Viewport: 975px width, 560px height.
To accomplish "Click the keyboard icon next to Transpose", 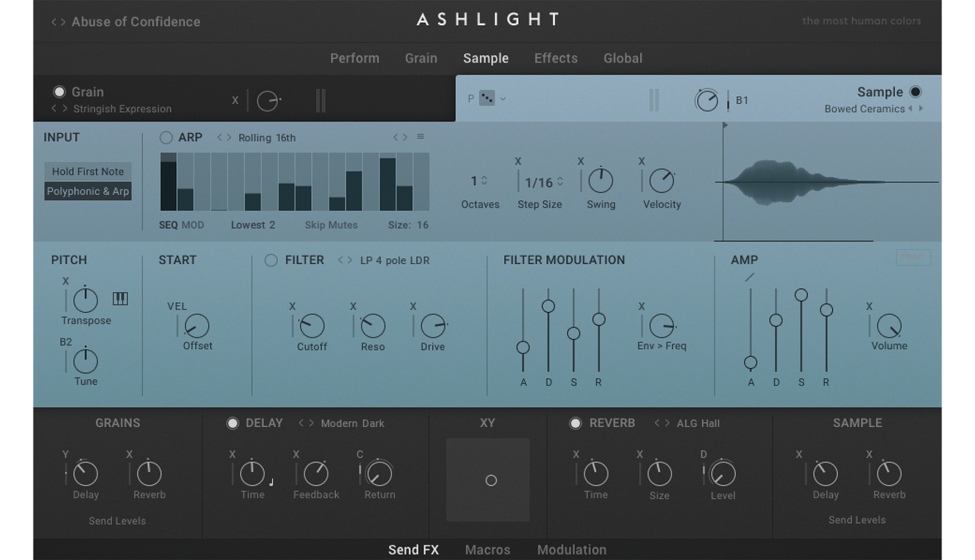I will (120, 299).
